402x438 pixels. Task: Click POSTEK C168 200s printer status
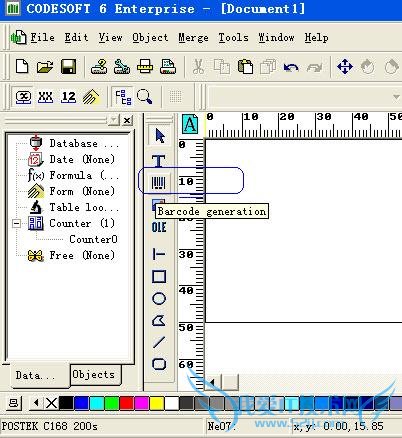coord(49,426)
